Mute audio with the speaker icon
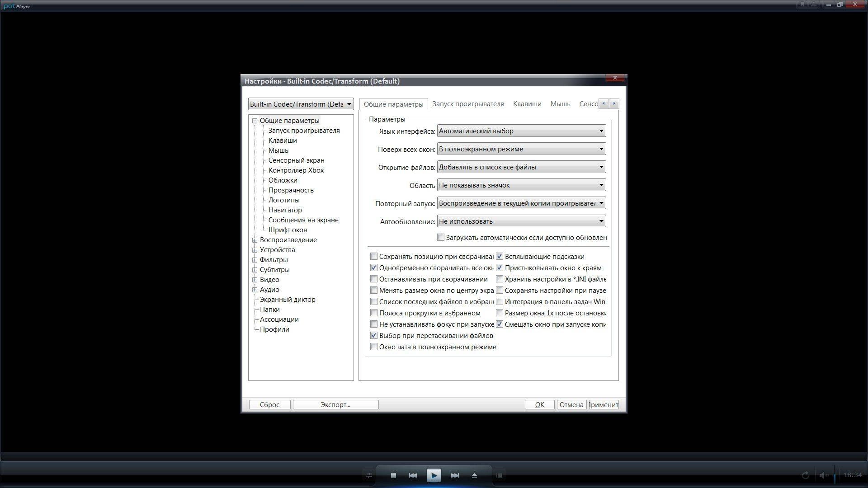Viewport: 868px width, 488px height. click(x=824, y=475)
